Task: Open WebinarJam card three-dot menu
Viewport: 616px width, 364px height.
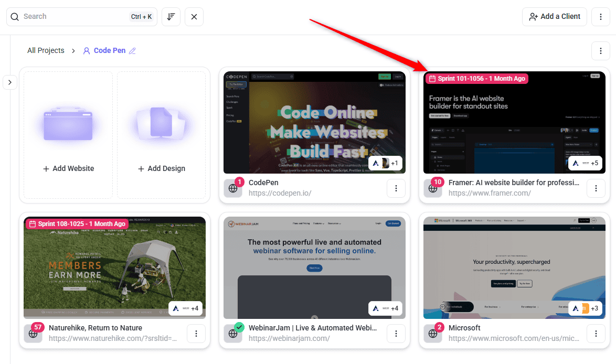Action: (x=396, y=334)
